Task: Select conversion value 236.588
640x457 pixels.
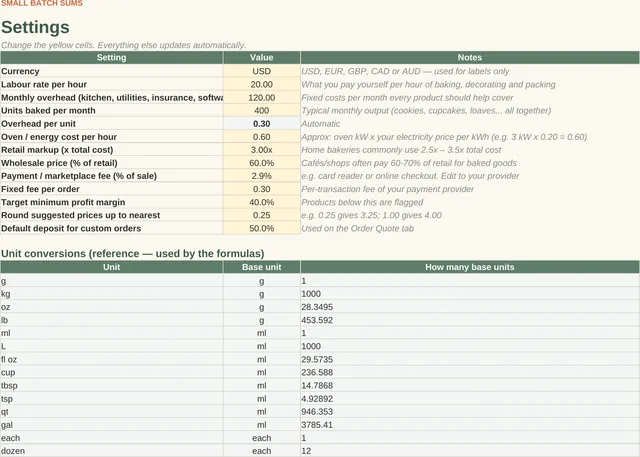Action: coord(470,372)
